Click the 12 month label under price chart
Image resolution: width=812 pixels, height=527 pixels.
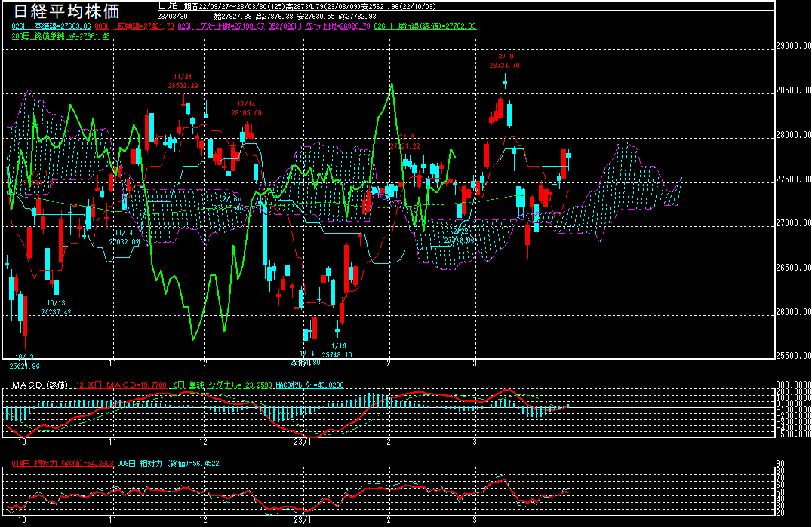click(204, 363)
